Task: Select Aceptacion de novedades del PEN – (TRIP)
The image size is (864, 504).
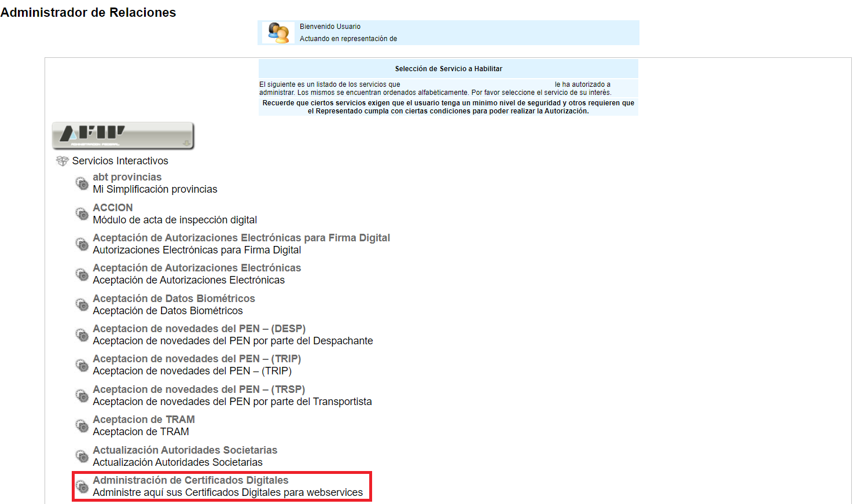Action: 197,359
